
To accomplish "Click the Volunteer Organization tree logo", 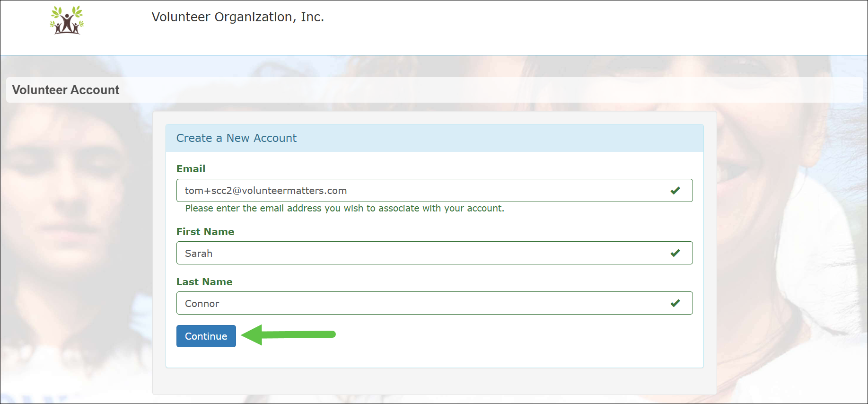I will (67, 20).
